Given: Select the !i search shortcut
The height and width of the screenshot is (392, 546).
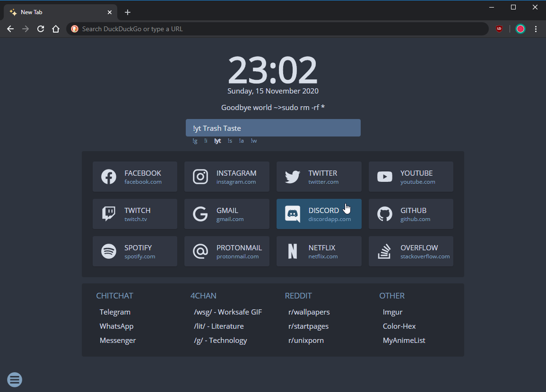Looking at the screenshot, I should pos(206,141).
